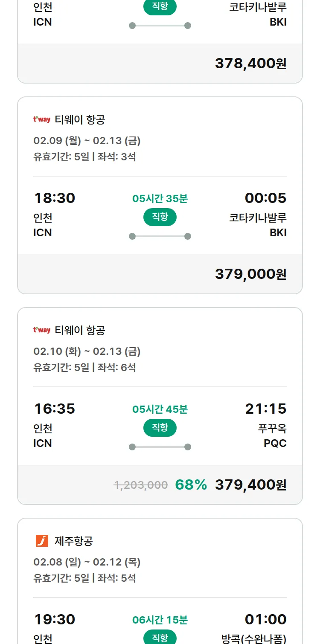Click the orange Jeju Air logo
The height and width of the screenshot is (644, 320).
click(x=42, y=541)
